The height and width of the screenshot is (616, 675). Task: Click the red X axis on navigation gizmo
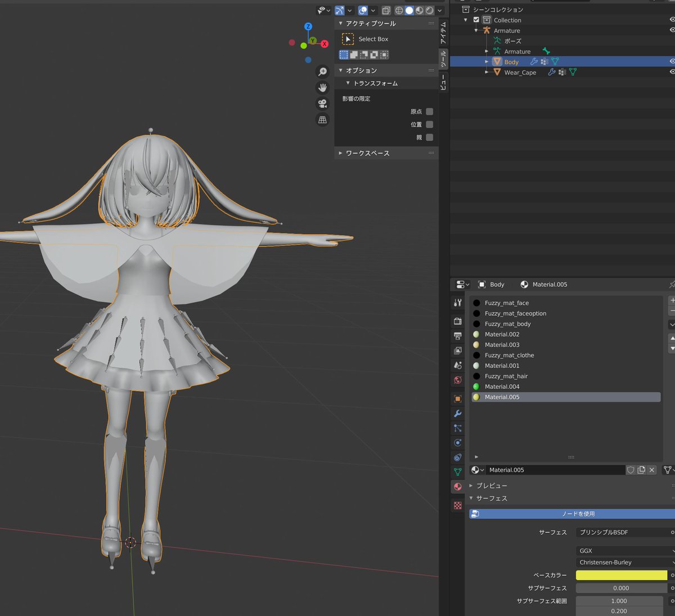(325, 44)
